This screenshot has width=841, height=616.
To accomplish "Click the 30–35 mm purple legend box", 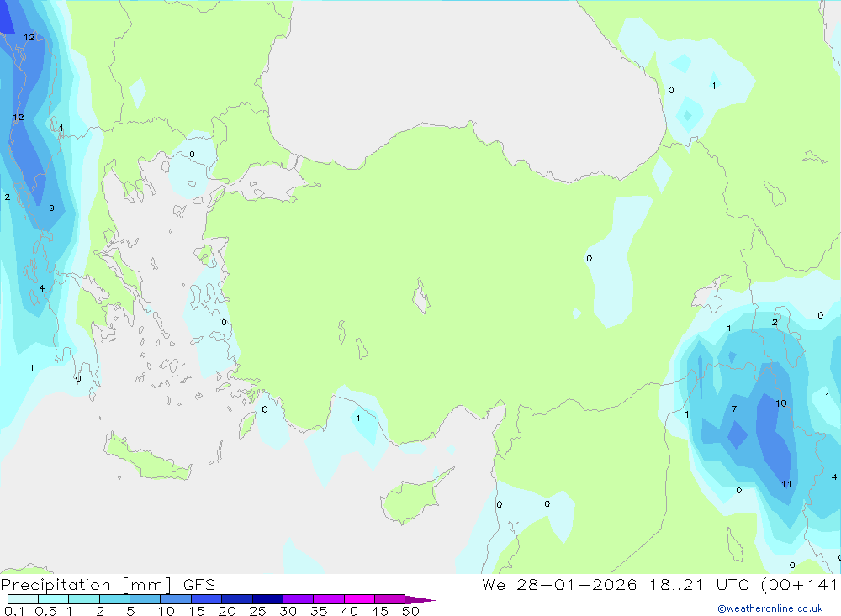I will 299,599.
